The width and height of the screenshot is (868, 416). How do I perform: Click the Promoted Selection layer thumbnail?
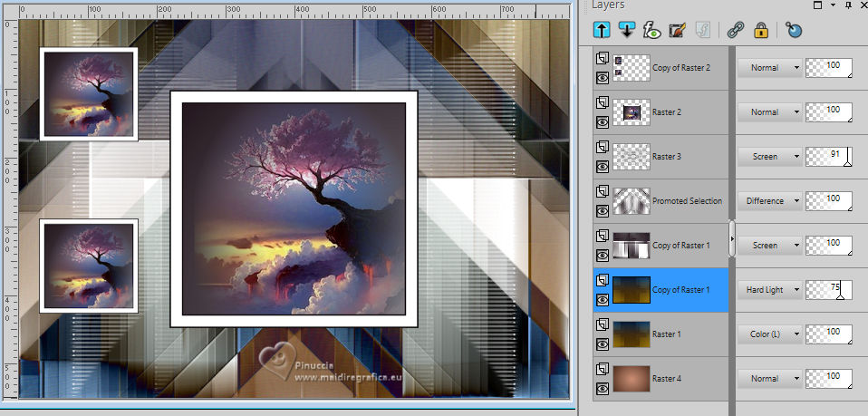click(632, 200)
